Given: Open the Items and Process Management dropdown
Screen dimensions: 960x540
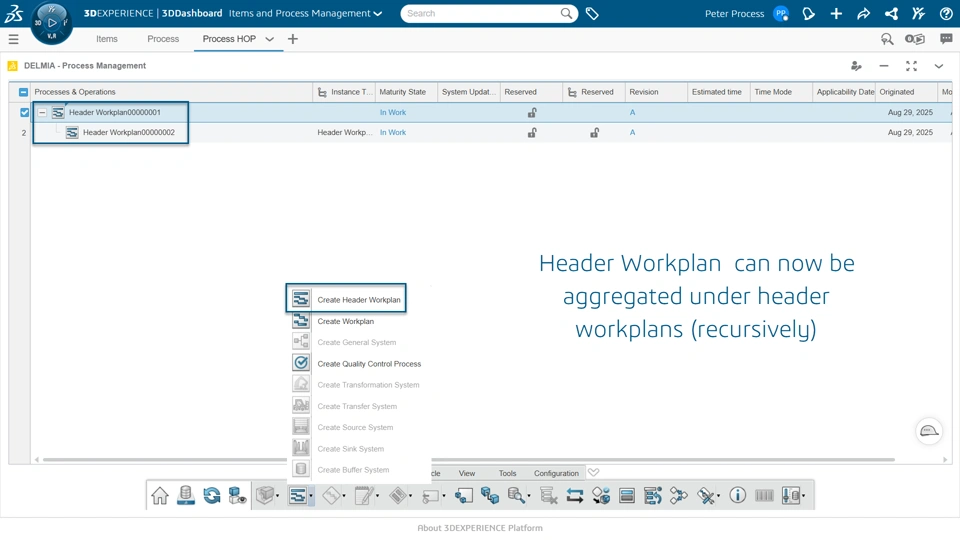Looking at the screenshot, I should [378, 14].
